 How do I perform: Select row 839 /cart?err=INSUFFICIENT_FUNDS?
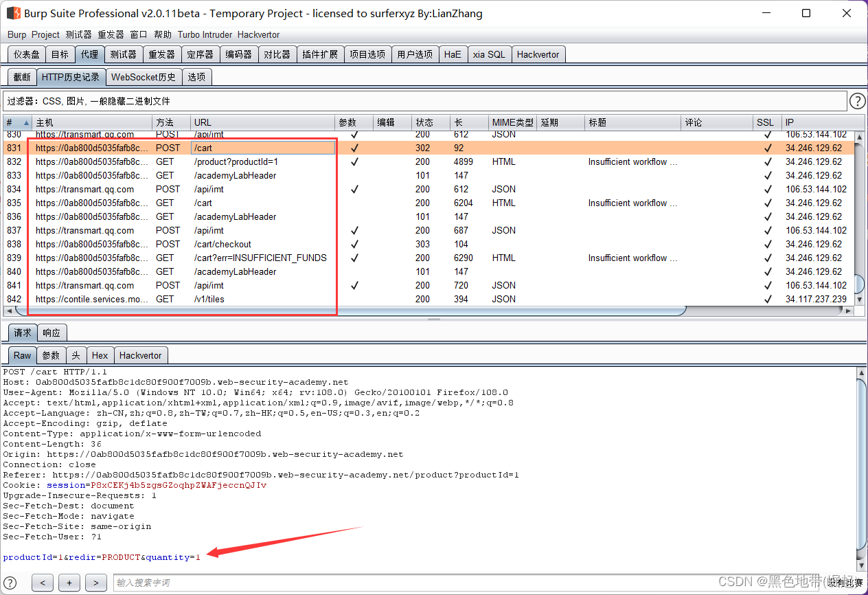(x=429, y=258)
